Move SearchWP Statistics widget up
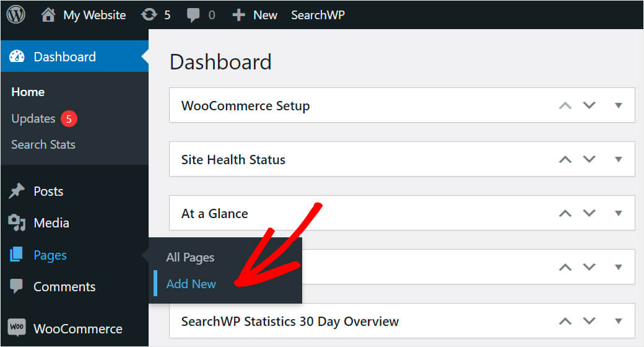644x347 pixels. point(565,321)
